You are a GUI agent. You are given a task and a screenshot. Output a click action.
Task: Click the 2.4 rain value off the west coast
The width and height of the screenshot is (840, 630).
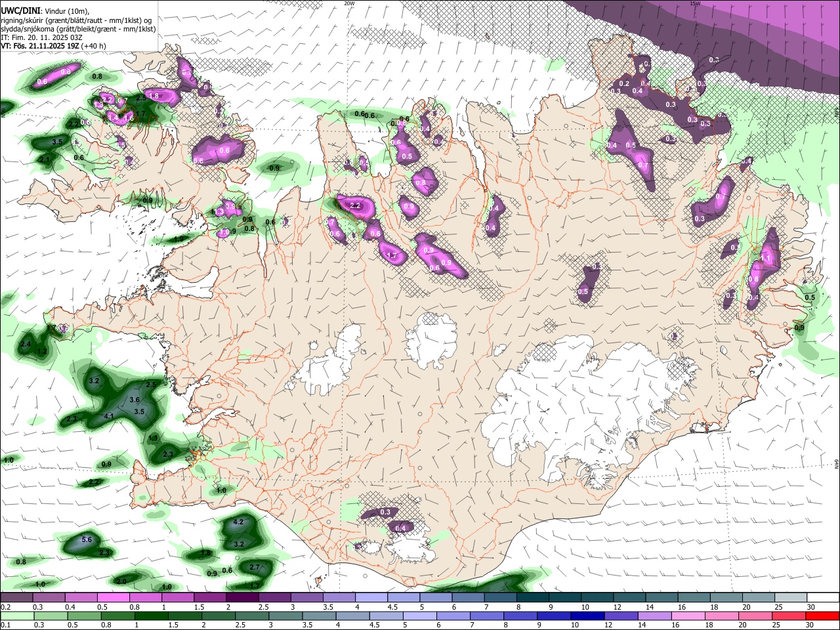(26, 345)
